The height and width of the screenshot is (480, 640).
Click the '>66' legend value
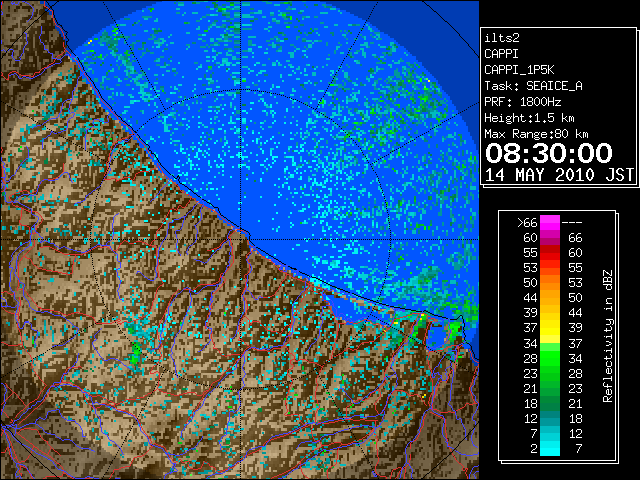pos(527,223)
